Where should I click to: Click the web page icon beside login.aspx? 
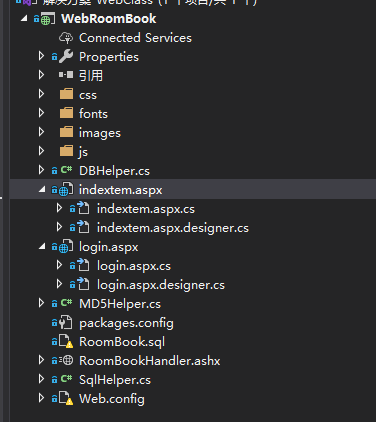pyautogui.click(x=66, y=247)
